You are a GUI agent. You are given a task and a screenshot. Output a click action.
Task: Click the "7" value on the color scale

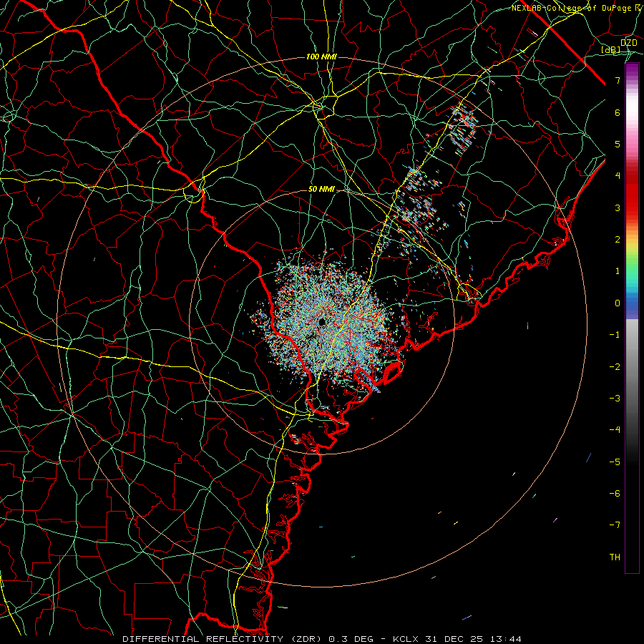point(618,80)
